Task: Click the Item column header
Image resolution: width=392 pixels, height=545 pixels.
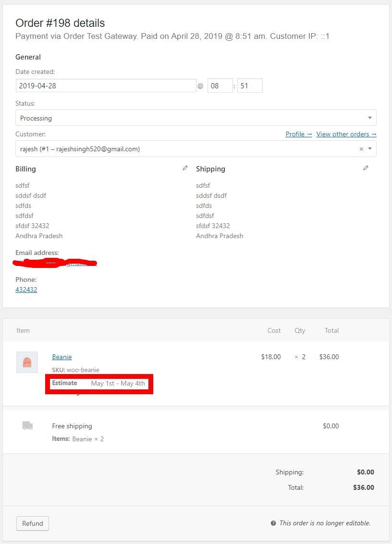Action: [23, 330]
